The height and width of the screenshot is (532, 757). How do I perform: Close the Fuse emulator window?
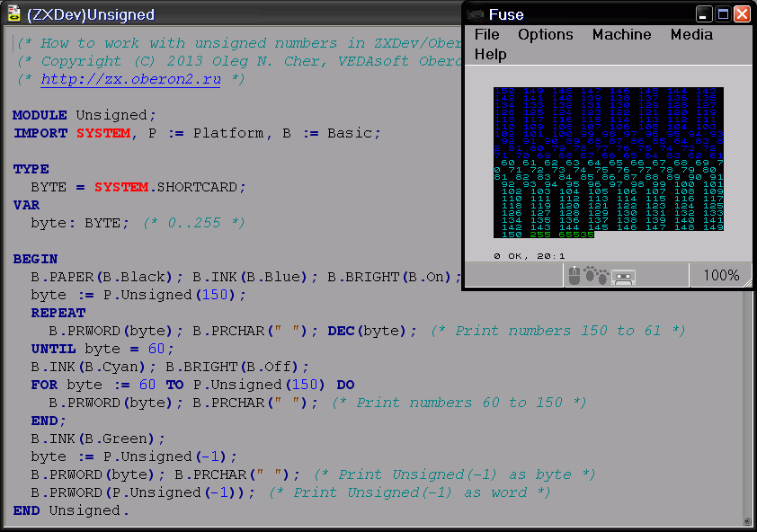click(x=742, y=14)
